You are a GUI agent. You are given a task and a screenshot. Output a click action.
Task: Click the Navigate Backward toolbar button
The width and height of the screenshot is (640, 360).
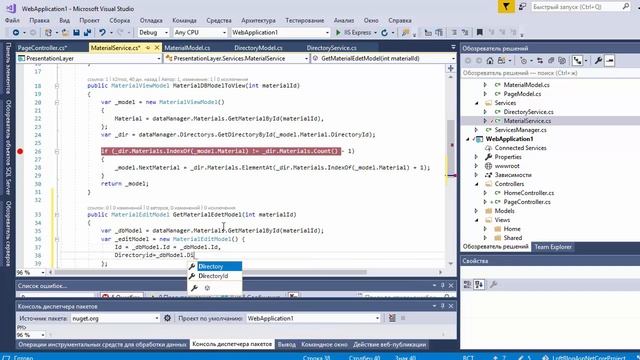tap(16, 32)
